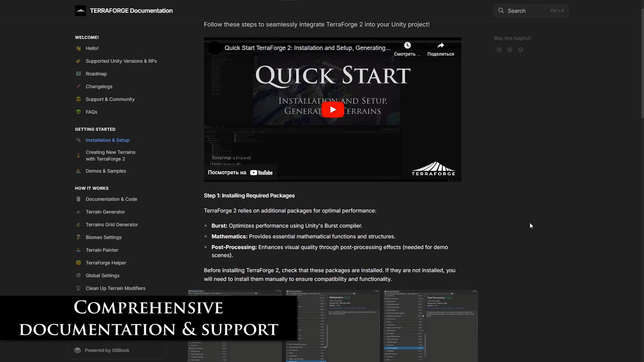The height and width of the screenshot is (362, 644).
Task: Click the Roadmap icon in sidebar
Action: (x=78, y=74)
